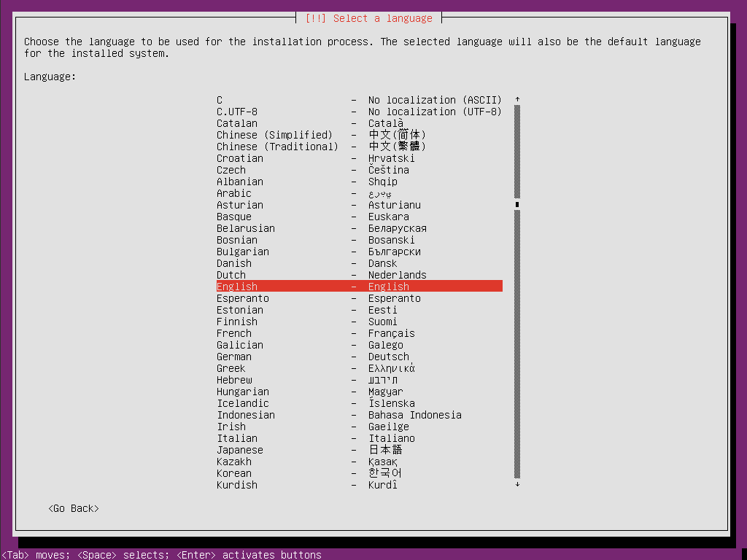The height and width of the screenshot is (560, 747).
Task: Choose Asturian from the list
Action: [x=359, y=205]
